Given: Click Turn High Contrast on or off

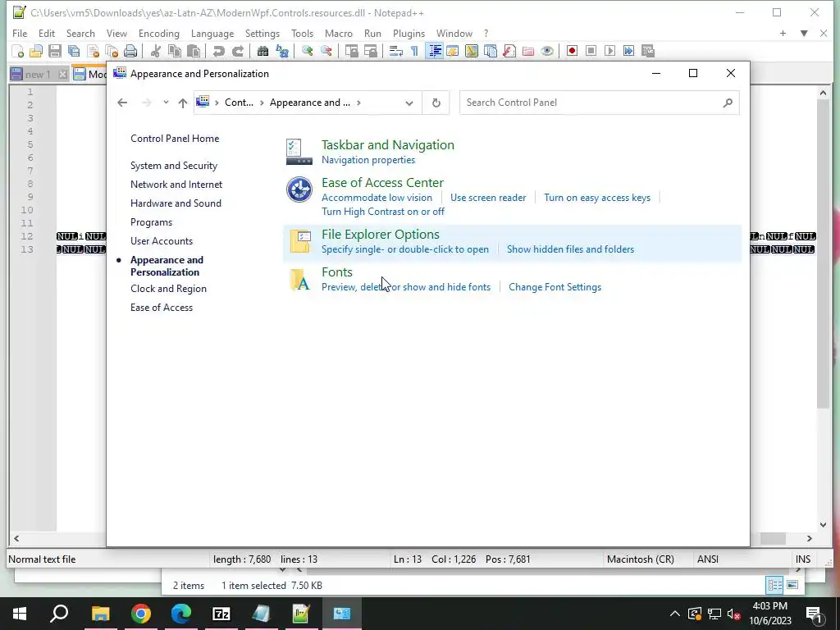Looking at the screenshot, I should (x=383, y=212).
